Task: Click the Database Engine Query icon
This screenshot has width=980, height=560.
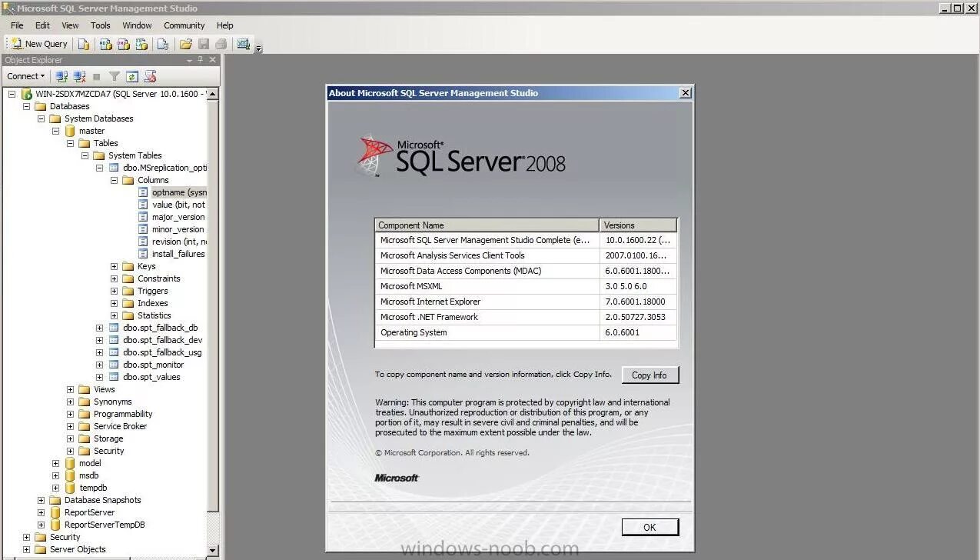Action: 84,44
